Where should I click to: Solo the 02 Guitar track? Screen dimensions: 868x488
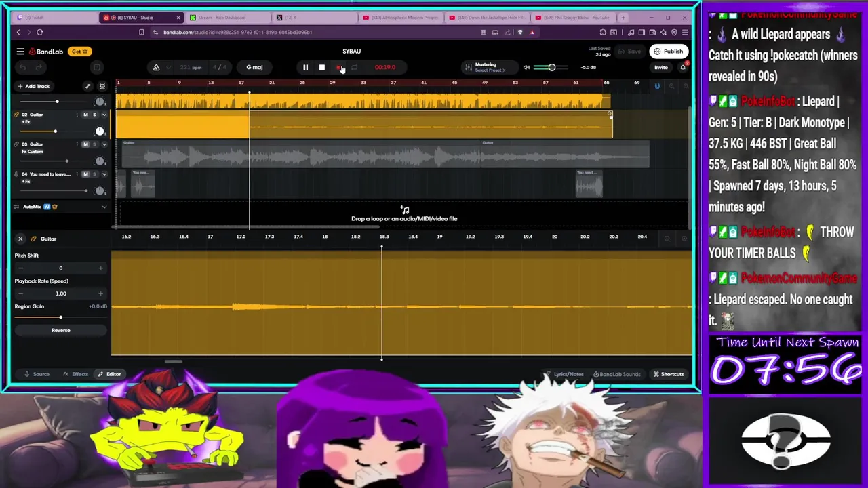click(94, 115)
